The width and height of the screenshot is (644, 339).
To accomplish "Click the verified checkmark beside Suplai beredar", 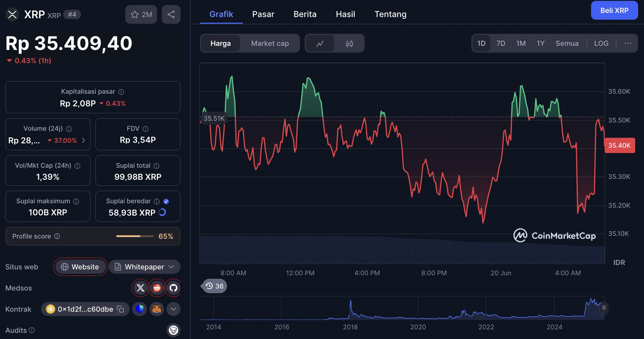I will coord(166,202).
